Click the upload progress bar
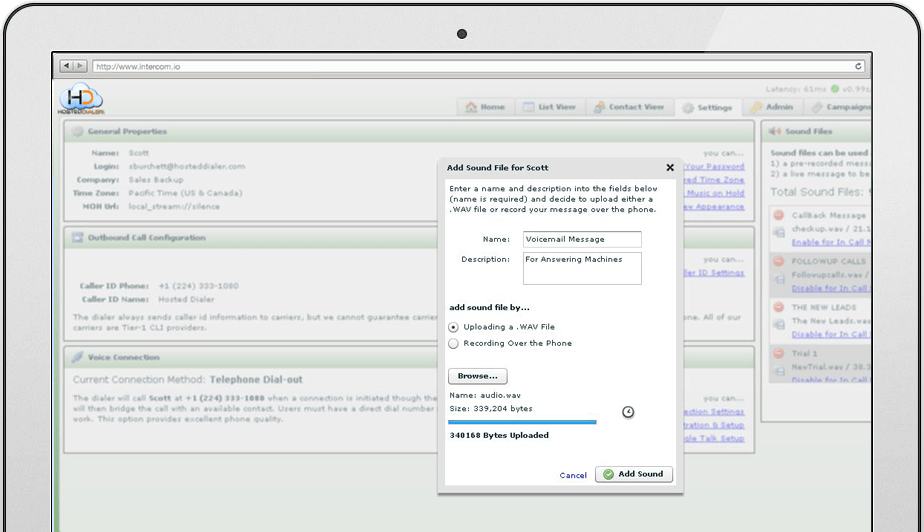924x532 pixels. pyautogui.click(x=522, y=422)
